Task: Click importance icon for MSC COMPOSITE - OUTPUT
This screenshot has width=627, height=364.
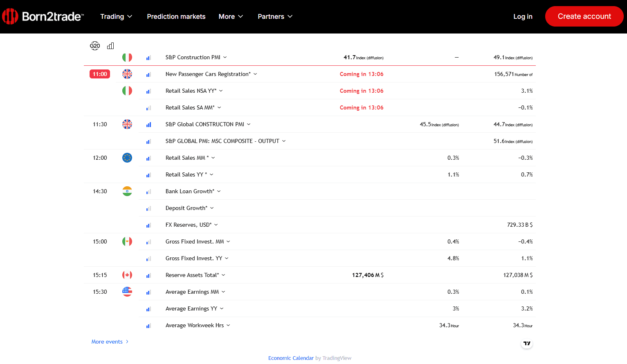Action: [x=148, y=142]
